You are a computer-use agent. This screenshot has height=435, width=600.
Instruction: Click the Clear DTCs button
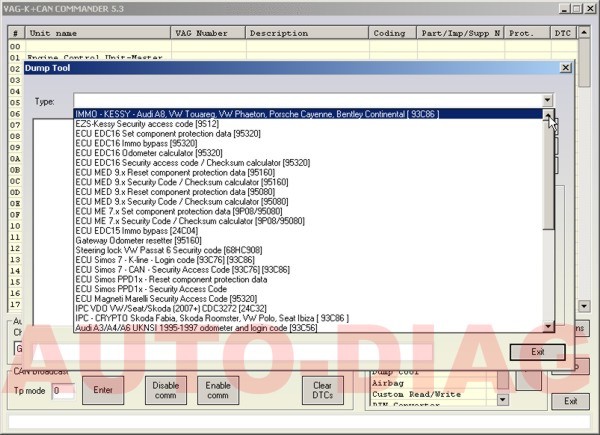point(323,390)
